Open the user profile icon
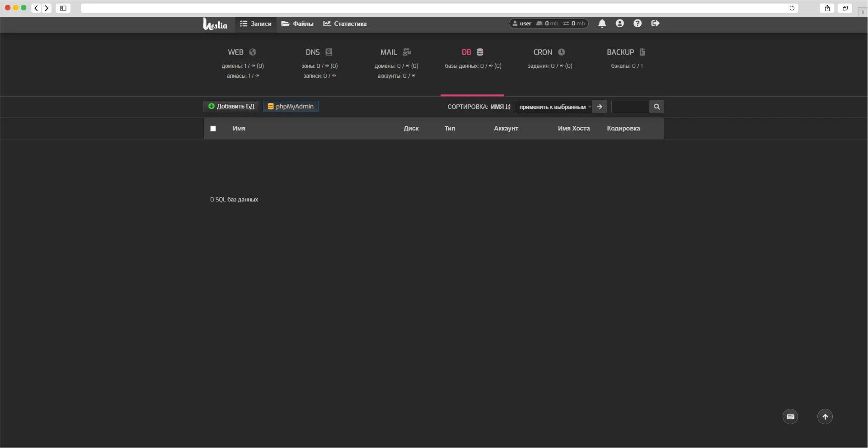Viewport: 868px width, 448px height. [x=619, y=23]
